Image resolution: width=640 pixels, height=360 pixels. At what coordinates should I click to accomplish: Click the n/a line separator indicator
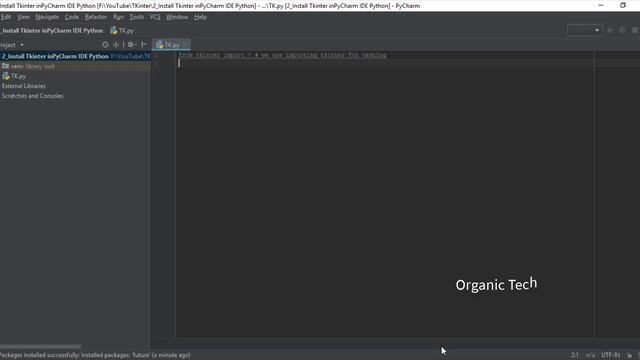(x=590, y=355)
